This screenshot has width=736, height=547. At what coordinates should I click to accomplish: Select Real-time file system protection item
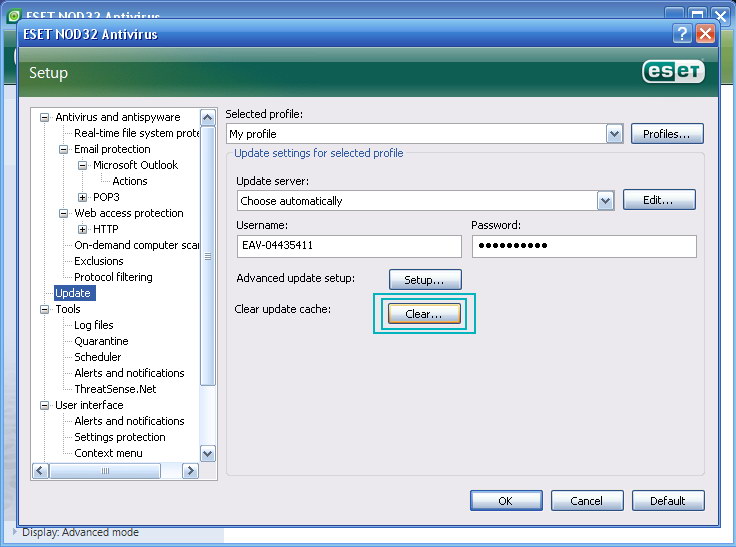click(137, 133)
